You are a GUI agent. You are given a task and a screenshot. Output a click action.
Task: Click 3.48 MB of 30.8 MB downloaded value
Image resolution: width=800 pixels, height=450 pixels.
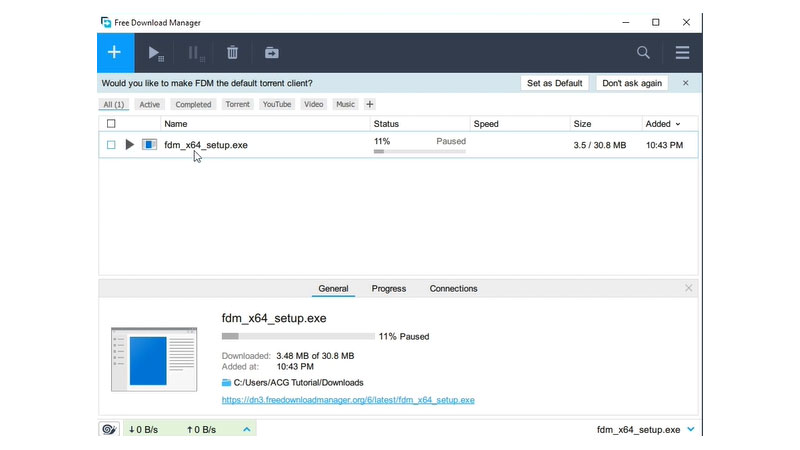[x=315, y=356]
